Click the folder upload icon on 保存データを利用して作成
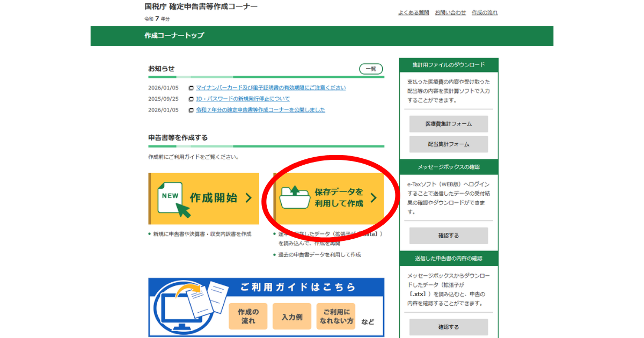The width and height of the screenshot is (644, 338). coord(295,198)
